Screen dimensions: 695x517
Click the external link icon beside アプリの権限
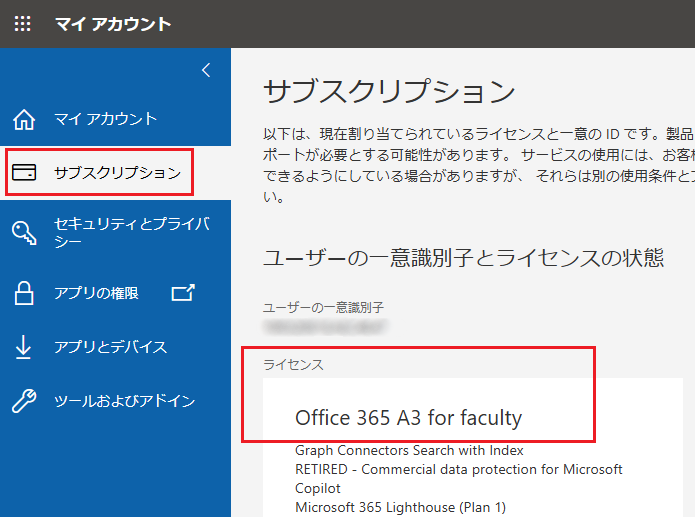182,293
